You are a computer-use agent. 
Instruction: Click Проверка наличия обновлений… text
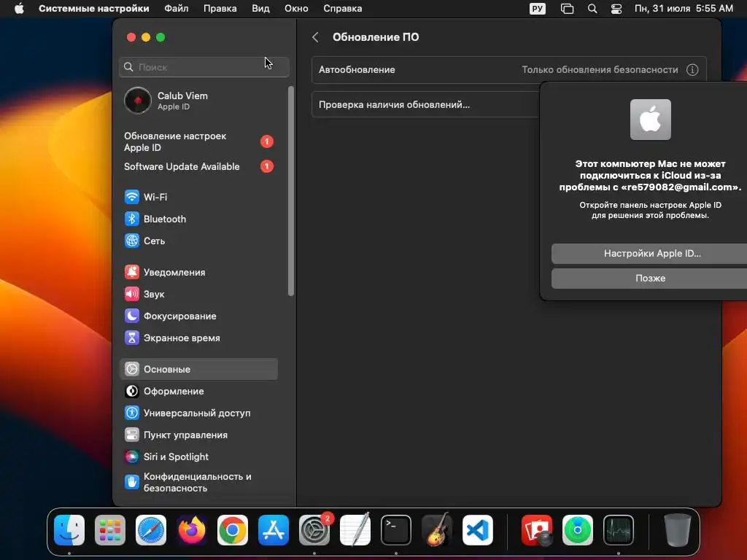pyautogui.click(x=394, y=105)
